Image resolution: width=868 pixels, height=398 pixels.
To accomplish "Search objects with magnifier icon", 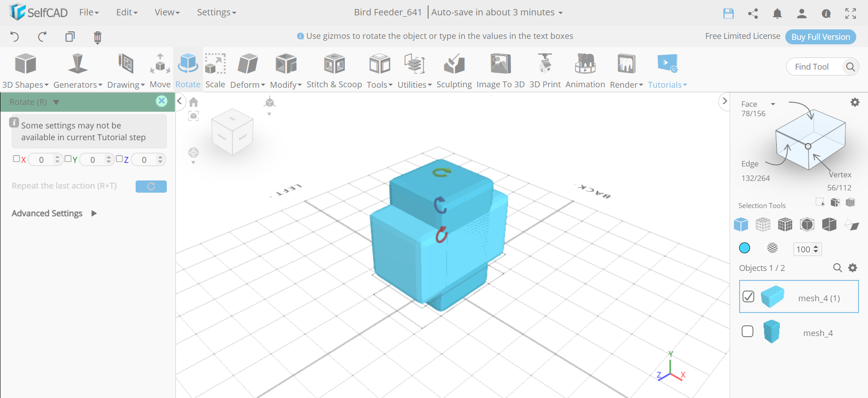I will pyautogui.click(x=837, y=268).
